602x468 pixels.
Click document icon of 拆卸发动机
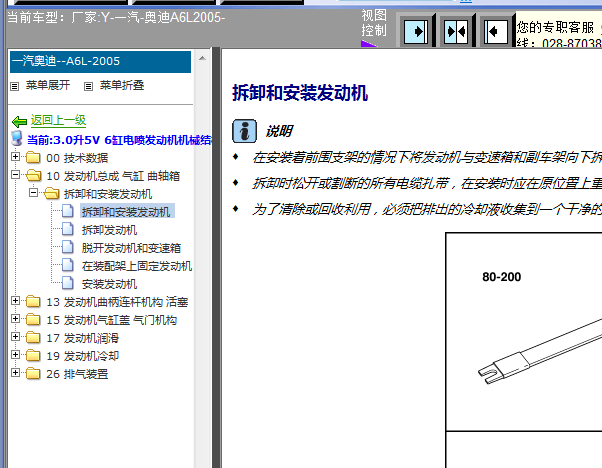68,229
